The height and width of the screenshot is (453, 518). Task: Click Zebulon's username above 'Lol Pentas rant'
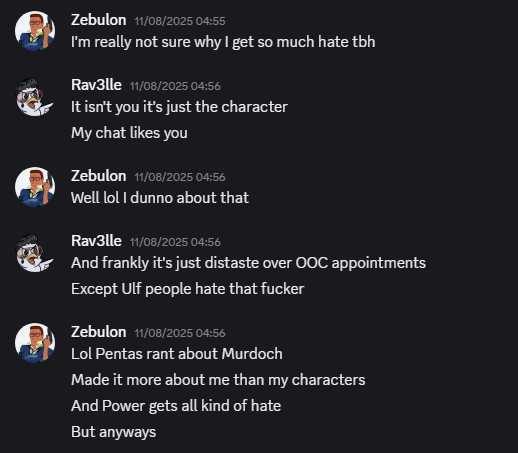(99, 332)
